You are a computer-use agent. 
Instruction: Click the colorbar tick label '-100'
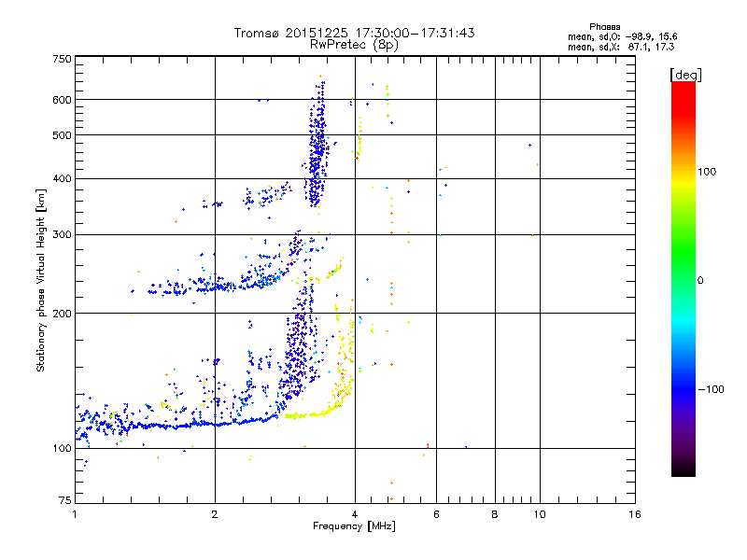(711, 389)
